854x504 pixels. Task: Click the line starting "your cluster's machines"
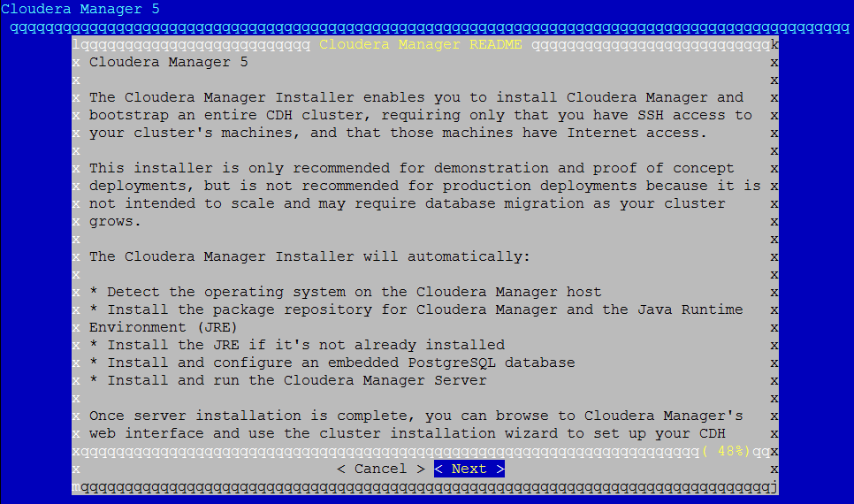coord(398,133)
